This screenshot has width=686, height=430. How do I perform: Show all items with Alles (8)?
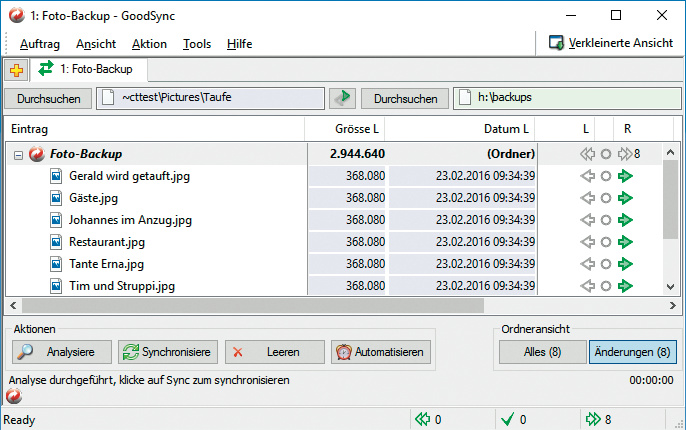pyautogui.click(x=542, y=352)
